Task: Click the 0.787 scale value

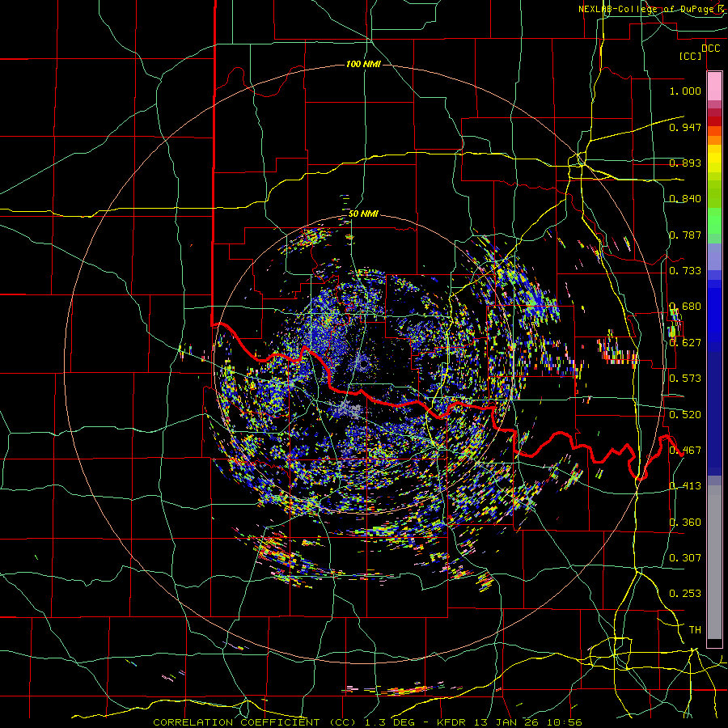Action: (685, 235)
